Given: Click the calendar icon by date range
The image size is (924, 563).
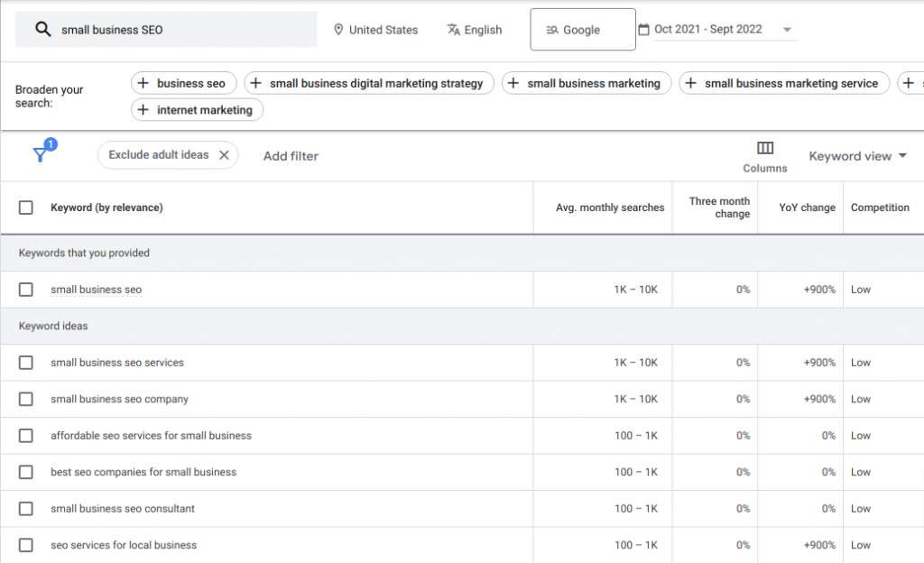Looking at the screenshot, I should point(644,30).
